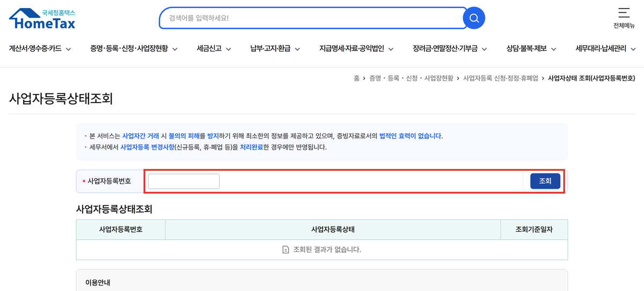644x291 pixels.
Task: Click the * 사업자등록번호 field label
Action: coord(106,181)
